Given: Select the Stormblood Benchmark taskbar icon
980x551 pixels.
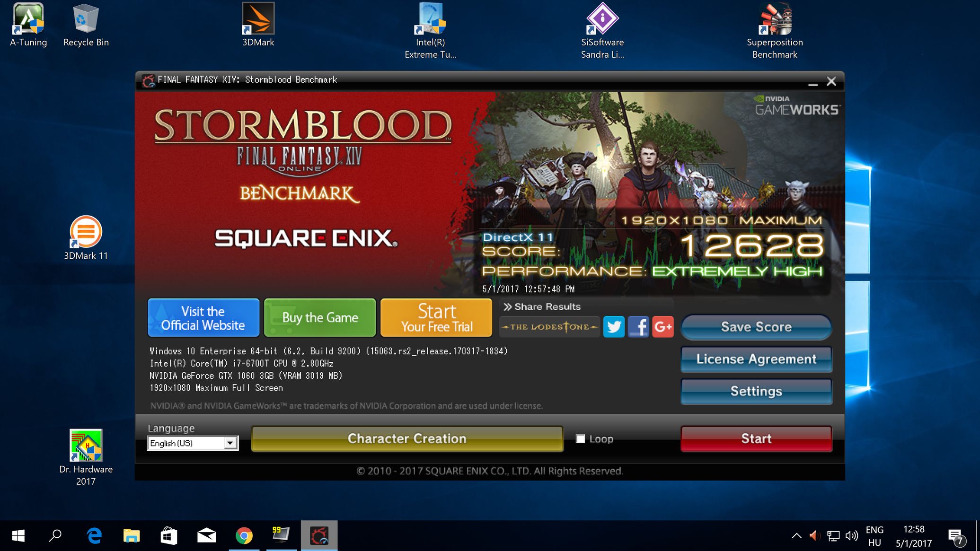Looking at the screenshot, I should [319, 536].
